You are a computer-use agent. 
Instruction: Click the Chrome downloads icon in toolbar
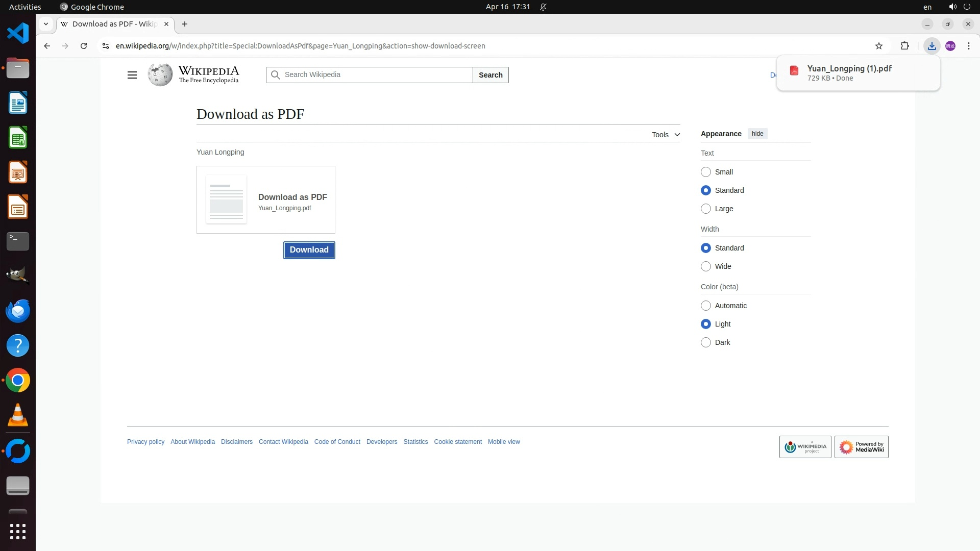(x=932, y=46)
